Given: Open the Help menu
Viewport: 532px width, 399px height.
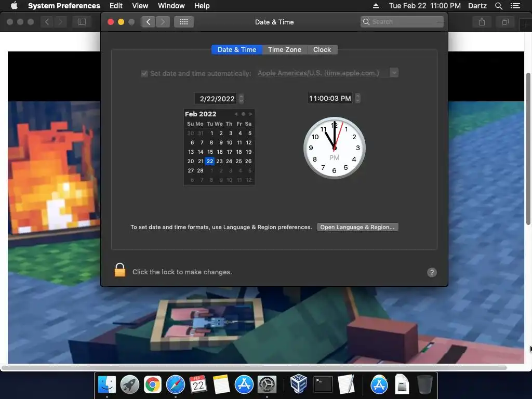Looking at the screenshot, I should [x=202, y=6].
